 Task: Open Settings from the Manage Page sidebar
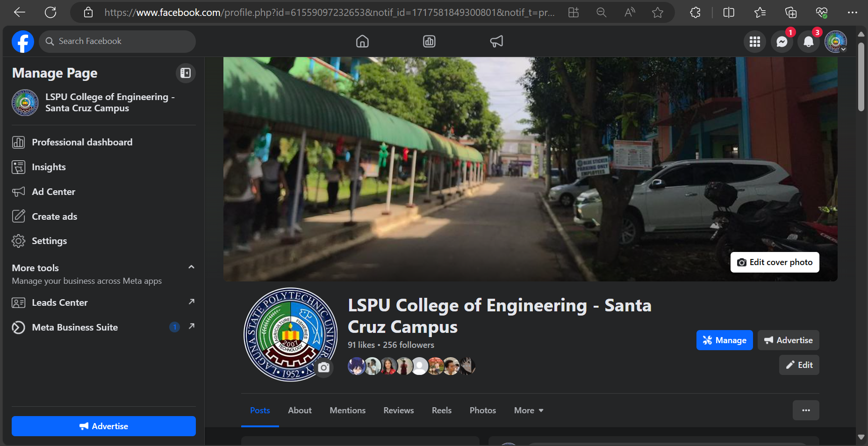click(49, 241)
